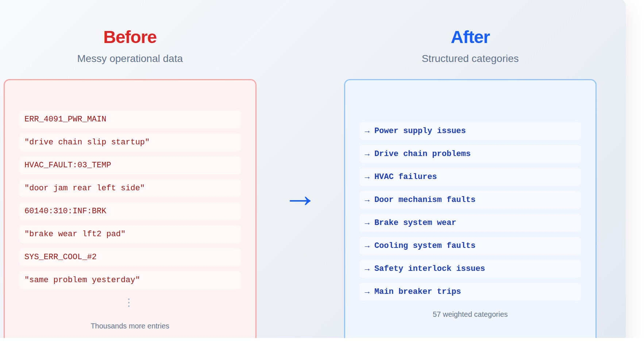Select the SYS_ERR_COOL_#2 entry
The image size is (644, 362).
61,257
